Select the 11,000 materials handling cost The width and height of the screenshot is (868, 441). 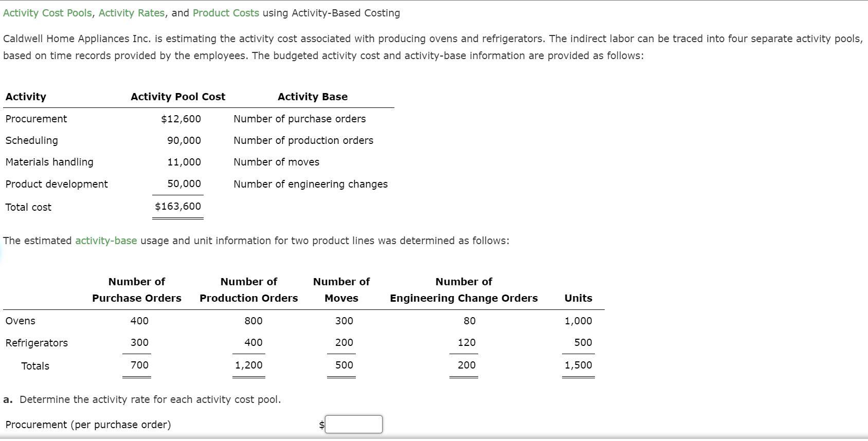(x=184, y=162)
